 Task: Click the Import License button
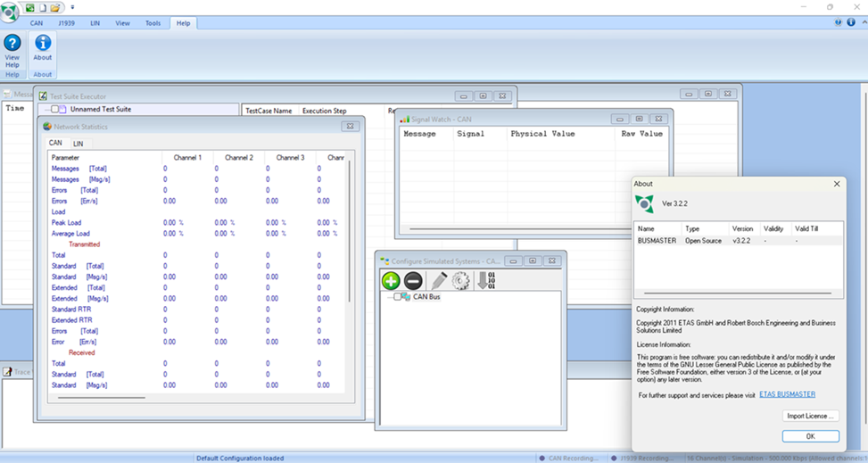(810, 416)
